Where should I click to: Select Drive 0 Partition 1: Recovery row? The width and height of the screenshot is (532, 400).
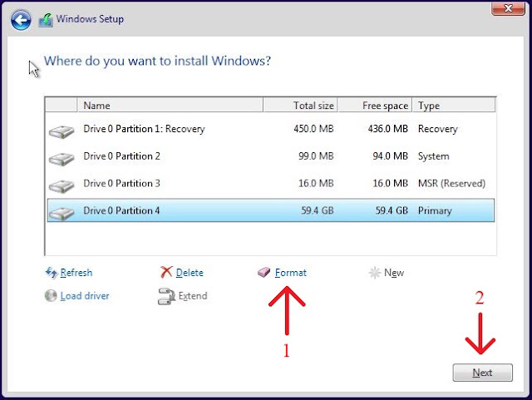tap(271, 129)
